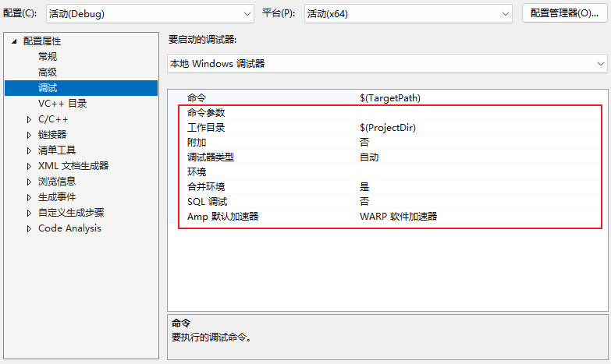Open the 平台 (Platform) dropdown
This screenshot has height=364, width=611.
407,13
